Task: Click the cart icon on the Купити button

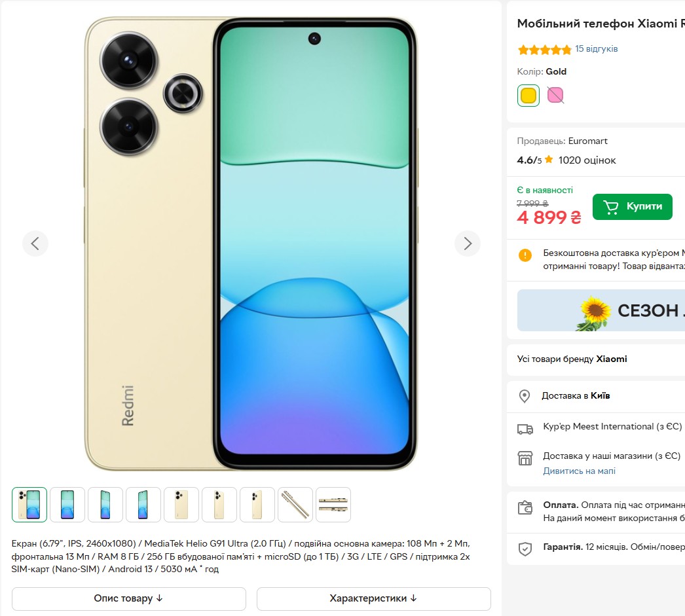Action: click(x=610, y=206)
